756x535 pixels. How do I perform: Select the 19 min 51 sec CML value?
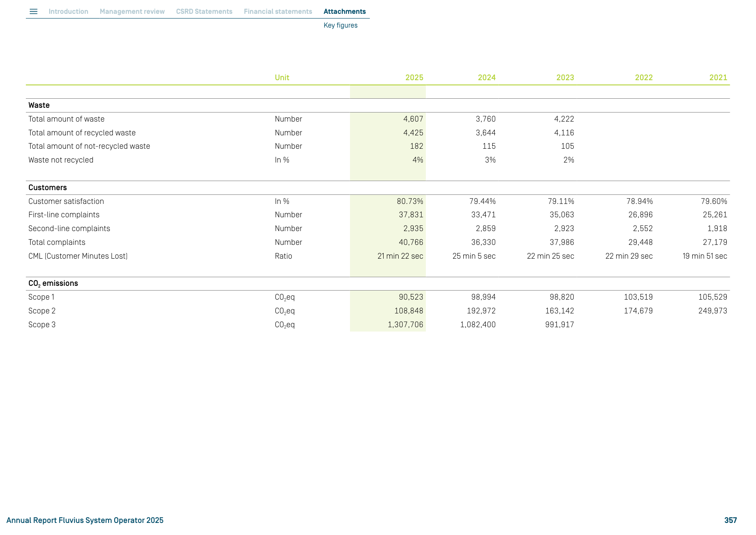(705, 256)
